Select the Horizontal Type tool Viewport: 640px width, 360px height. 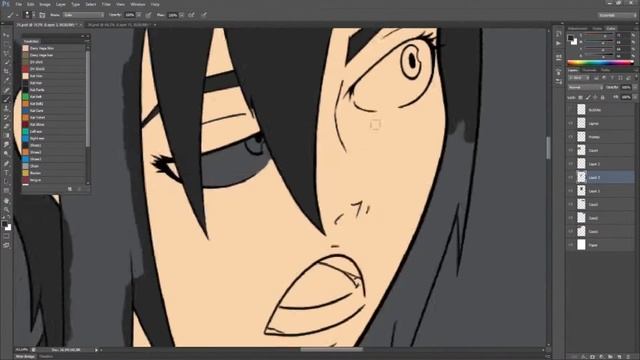(x=6, y=172)
